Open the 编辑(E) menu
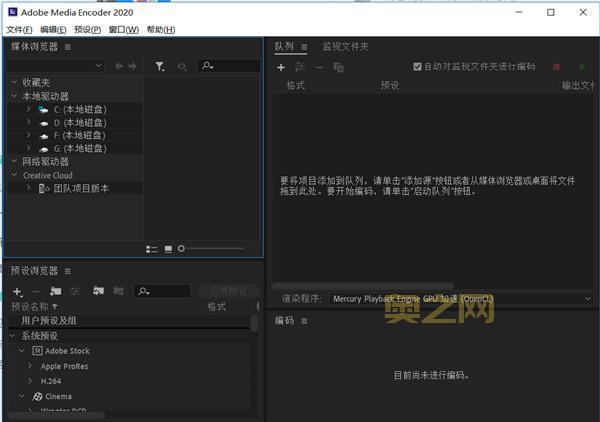Viewport: 600px width, 422px height. click(x=53, y=29)
